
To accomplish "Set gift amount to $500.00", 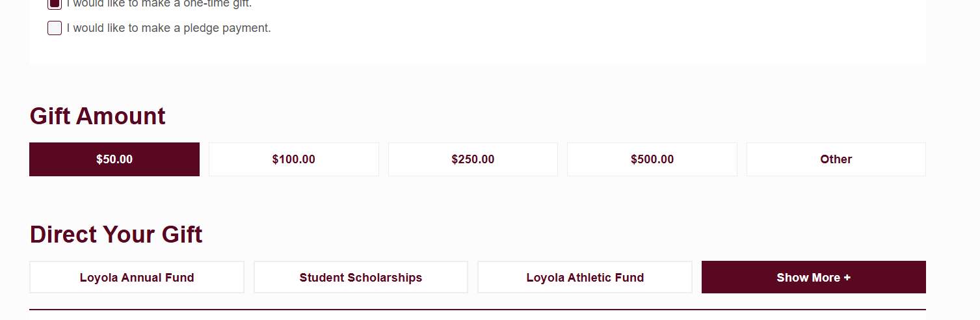I will [x=652, y=159].
